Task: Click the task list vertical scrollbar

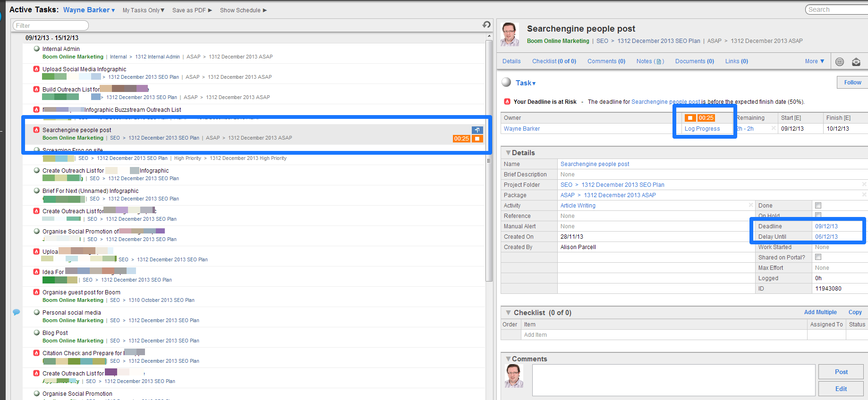Action: pyautogui.click(x=489, y=160)
